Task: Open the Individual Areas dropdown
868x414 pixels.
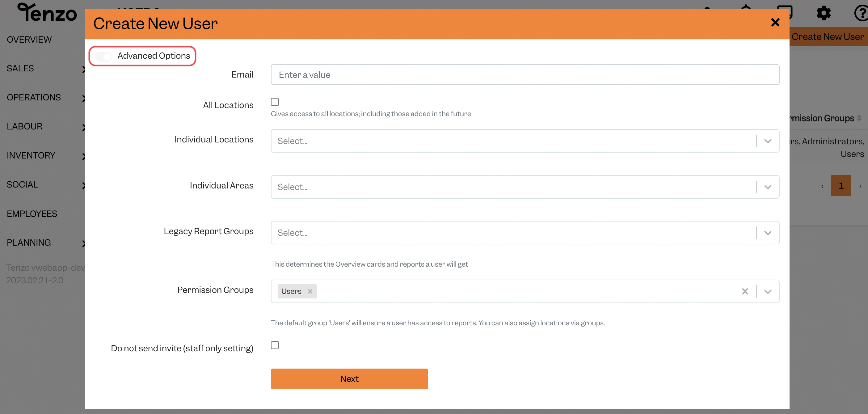Action: (525, 187)
